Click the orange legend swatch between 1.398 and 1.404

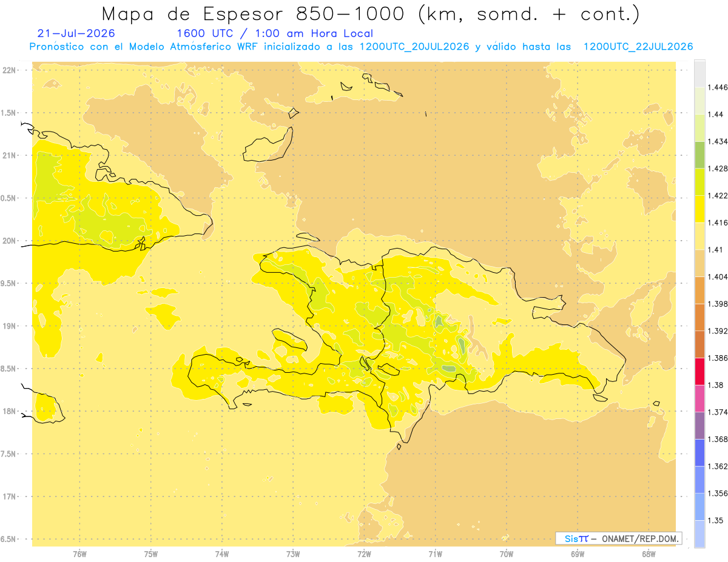tap(699, 290)
